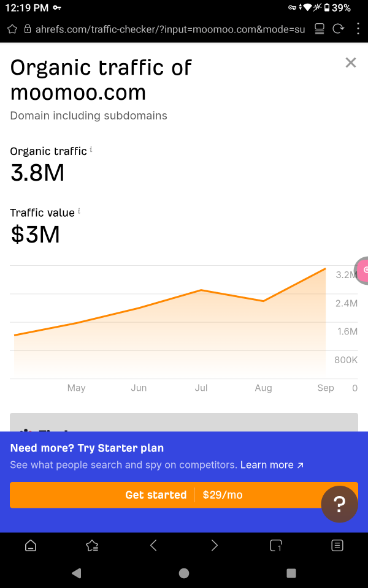The image size is (368, 588).
Task: Click the address bar URL
Action: click(x=170, y=29)
